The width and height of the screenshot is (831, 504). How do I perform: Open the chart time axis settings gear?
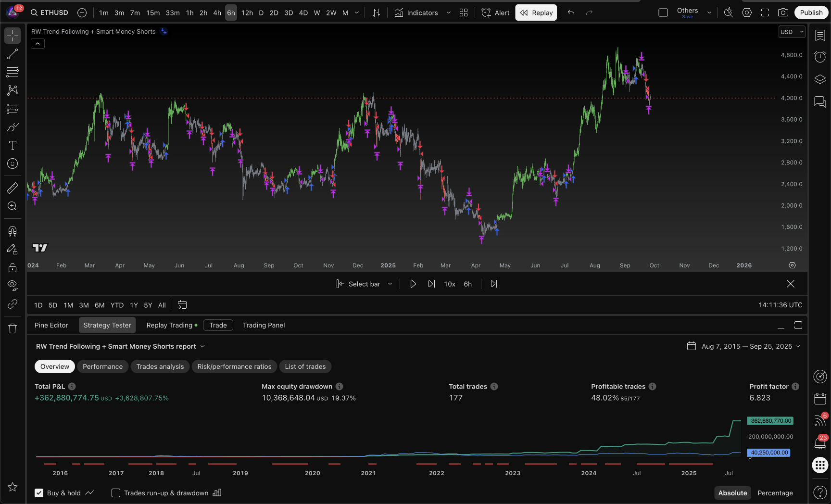click(792, 265)
